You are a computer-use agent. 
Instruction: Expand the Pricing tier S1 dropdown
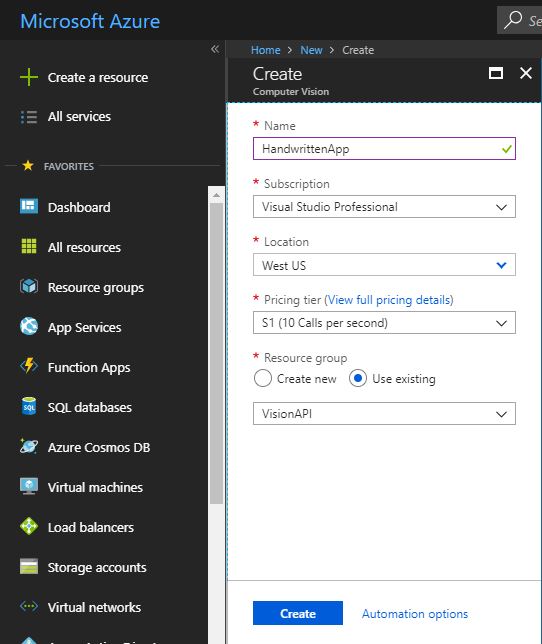coord(384,323)
